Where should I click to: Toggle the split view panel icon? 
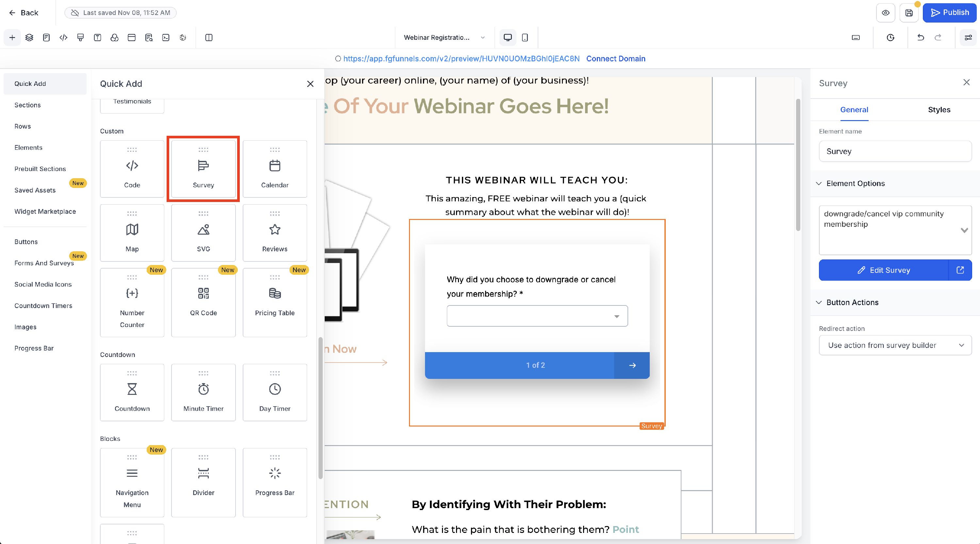tap(208, 37)
